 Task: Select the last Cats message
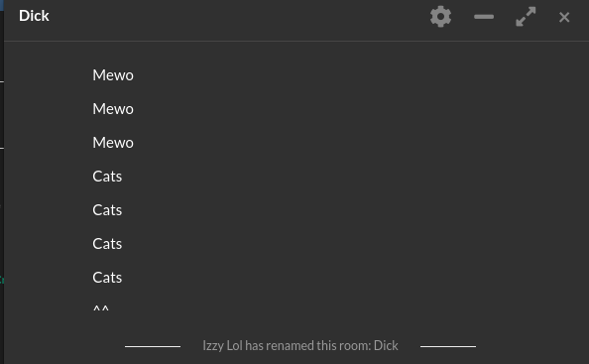point(107,278)
